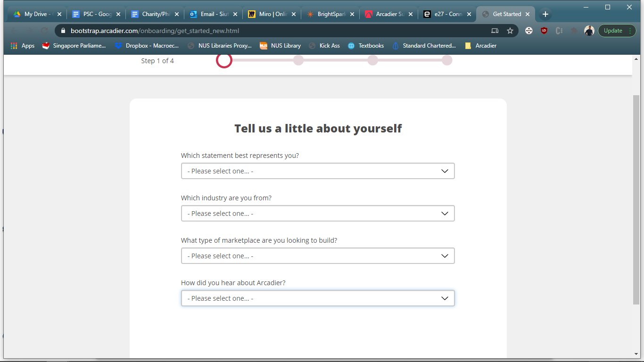This screenshot has height=362, width=644.
Task: Open the Extensions puzzle icon
Action: (574, 31)
